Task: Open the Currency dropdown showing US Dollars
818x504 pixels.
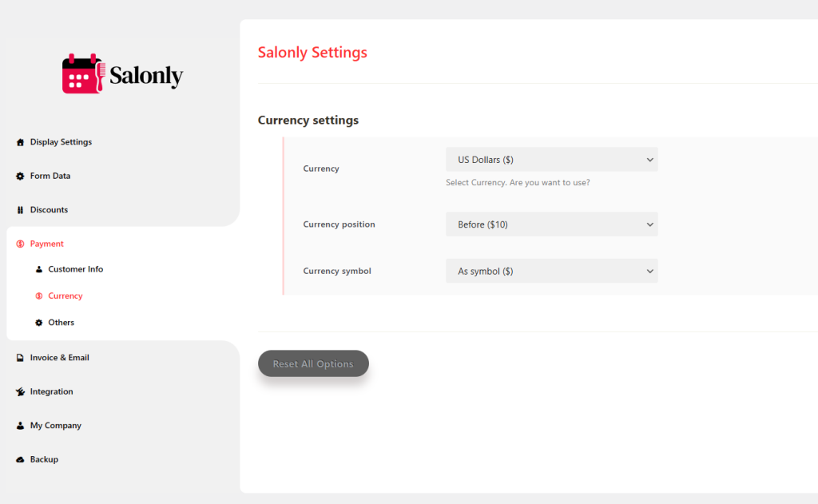Action: [x=551, y=160]
